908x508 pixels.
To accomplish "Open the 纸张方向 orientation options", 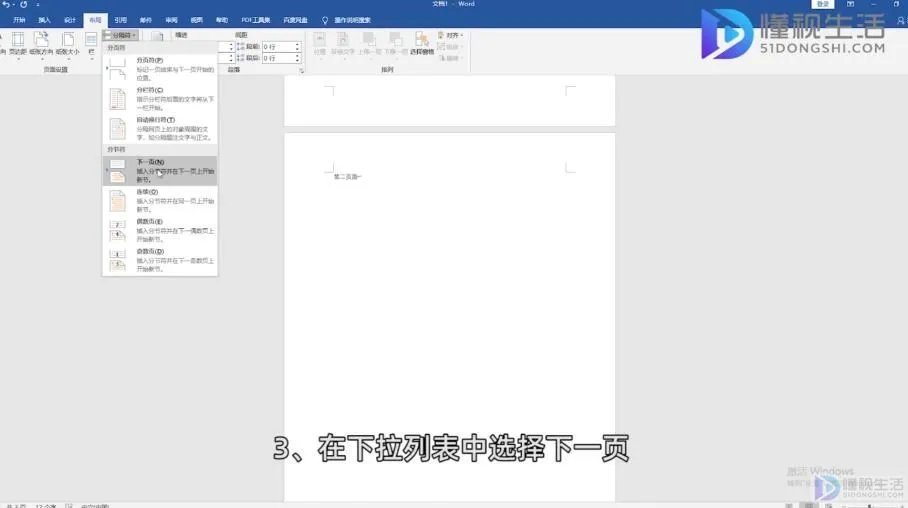I will click(41, 44).
